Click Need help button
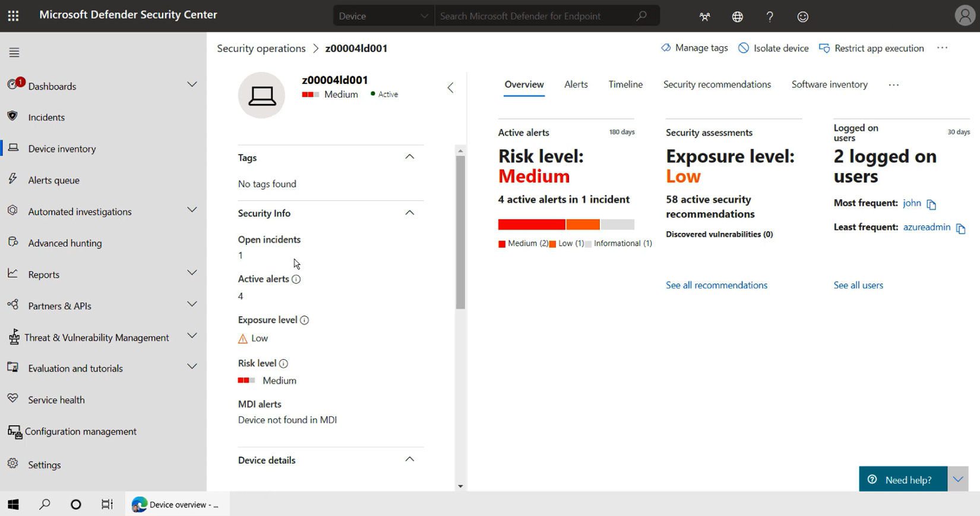 903,479
